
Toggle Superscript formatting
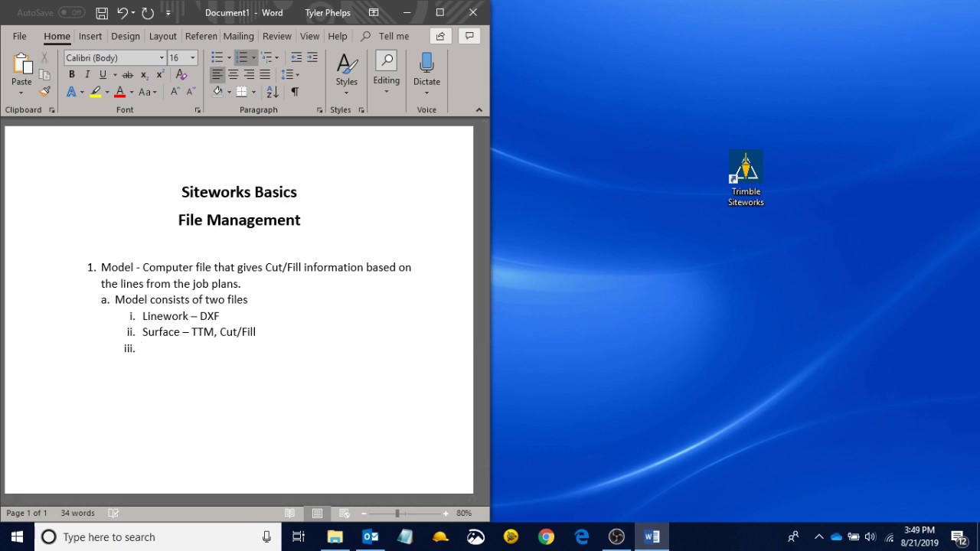[x=160, y=75]
